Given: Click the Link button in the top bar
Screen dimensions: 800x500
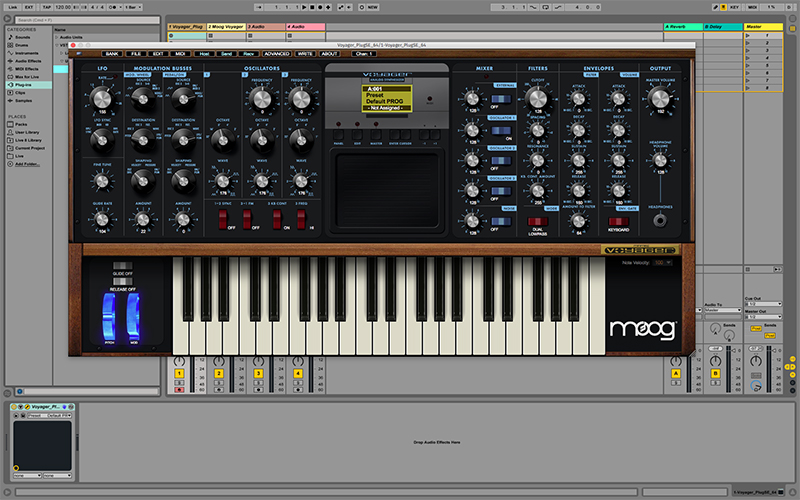Looking at the screenshot, I should tap(13, 7).
